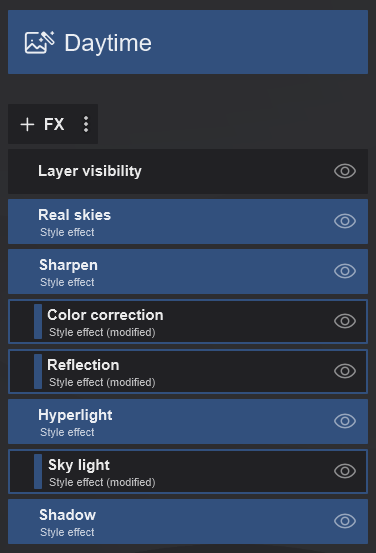Toggle visibility of the Sharpen effect
The height and width of the screenshot is (553, 376).
(345, 271)
